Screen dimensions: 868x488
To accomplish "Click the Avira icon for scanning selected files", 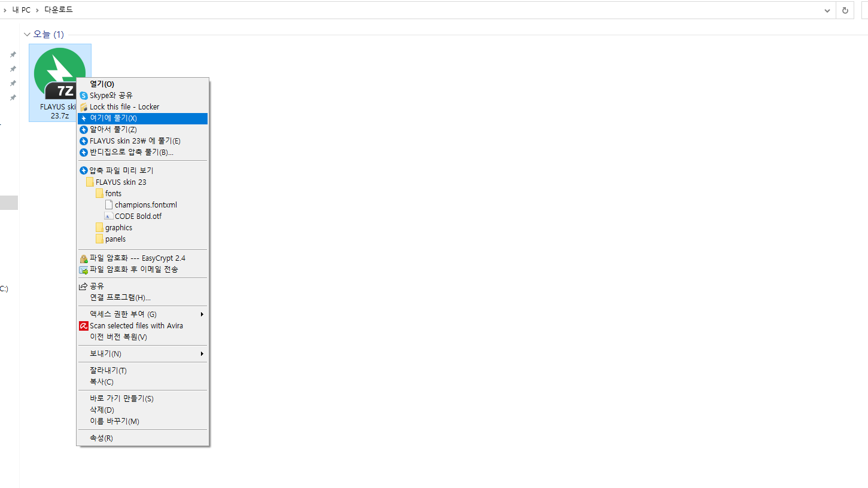I will [x=84, y=326].
